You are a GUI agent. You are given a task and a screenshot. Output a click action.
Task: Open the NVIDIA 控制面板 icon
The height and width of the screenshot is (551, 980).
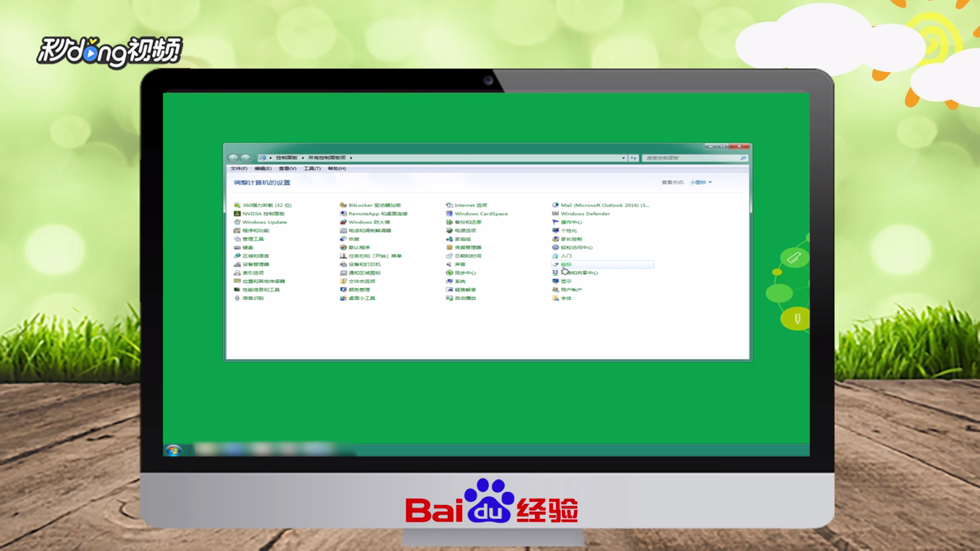click(237, 214)
